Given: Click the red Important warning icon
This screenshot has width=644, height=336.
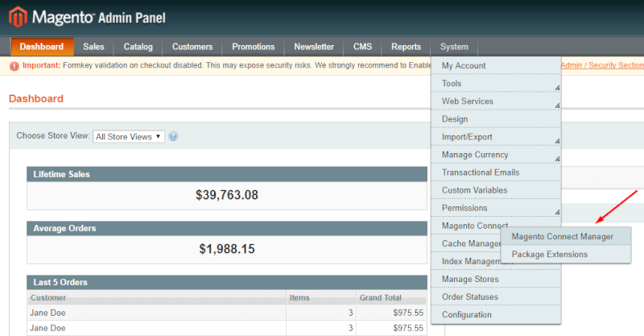Looking at the screenshot, I should [x=14, y=66].
